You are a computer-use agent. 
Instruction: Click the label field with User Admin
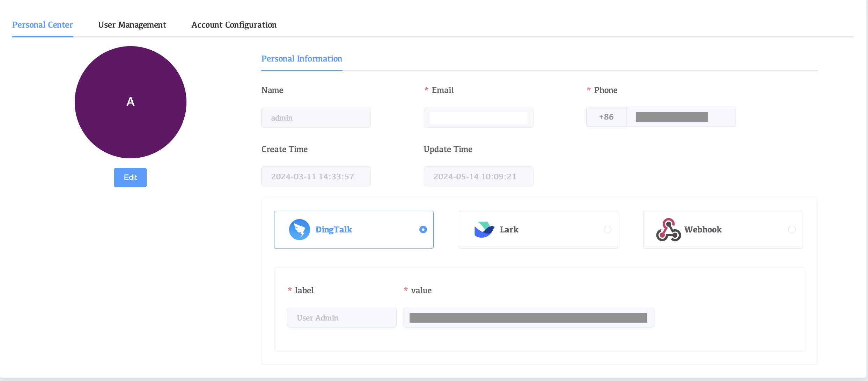click(341, 318)
